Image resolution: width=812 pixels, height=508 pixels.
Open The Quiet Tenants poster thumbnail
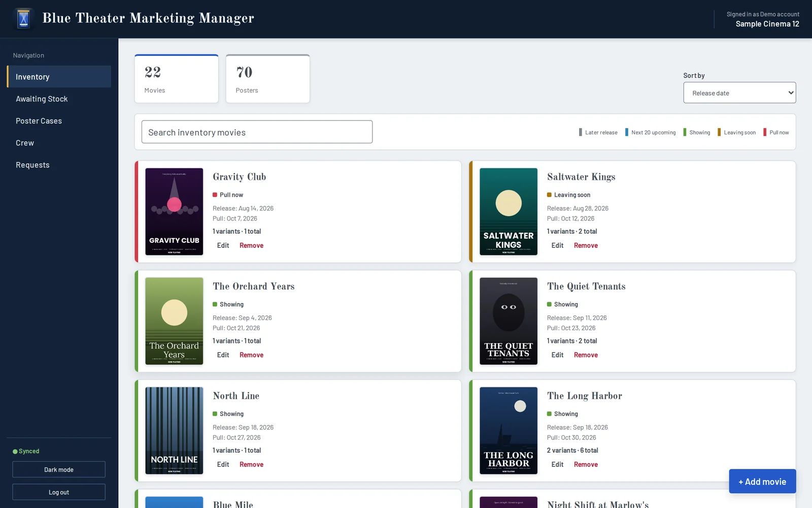coord(509,321)
